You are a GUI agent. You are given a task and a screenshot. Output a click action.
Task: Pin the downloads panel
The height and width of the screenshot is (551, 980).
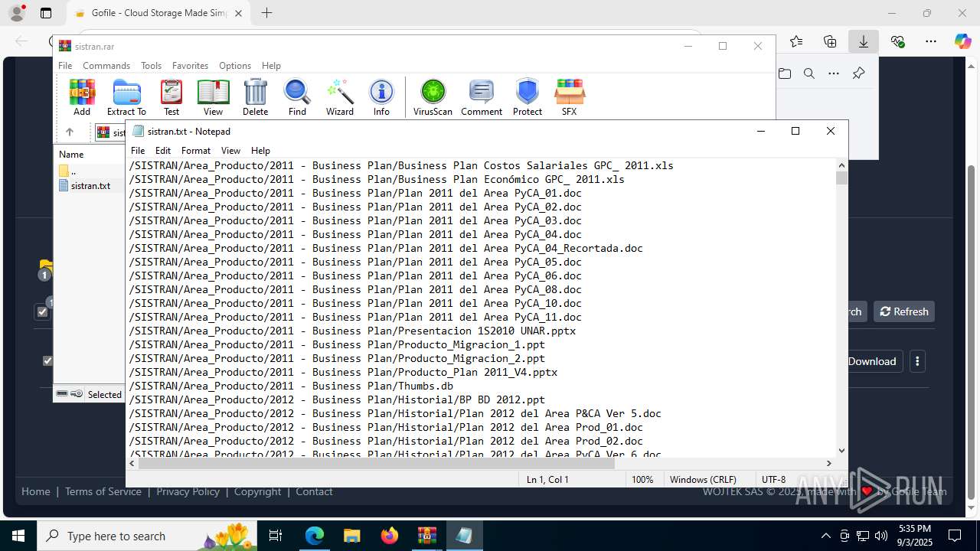pos(858,73)
